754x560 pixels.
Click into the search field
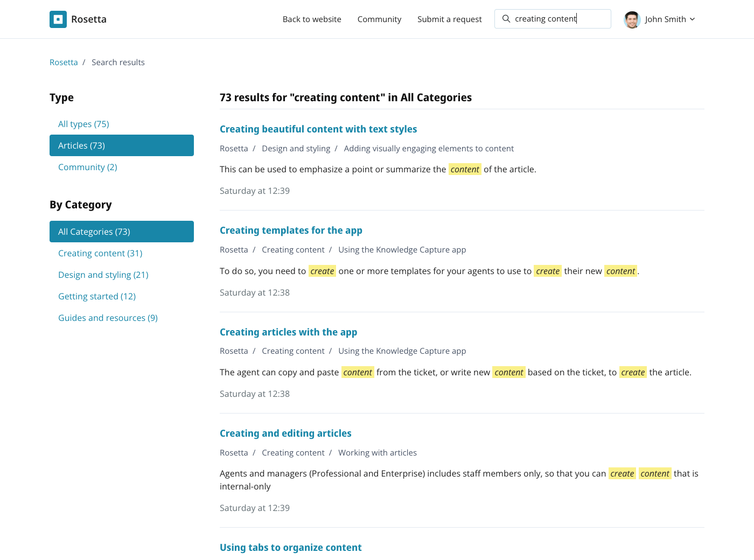560,19
